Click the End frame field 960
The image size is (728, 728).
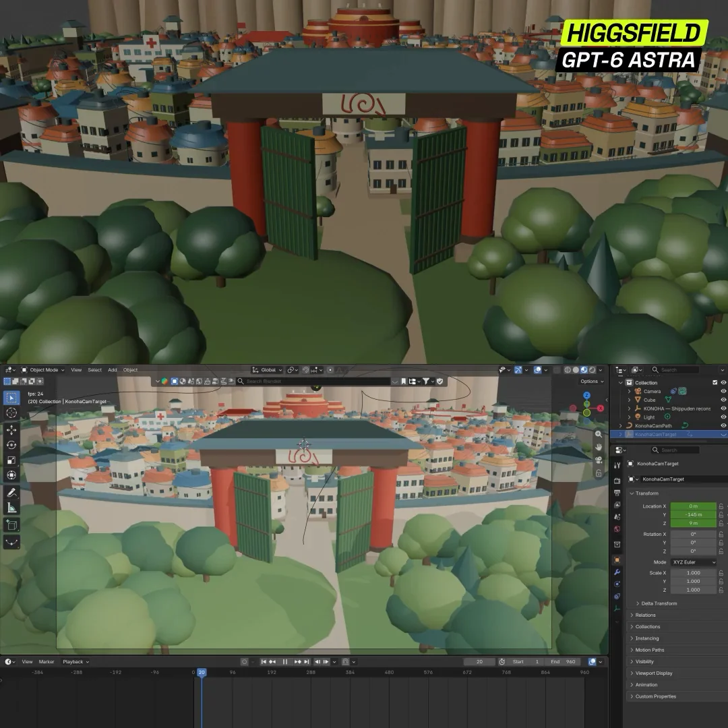click(564, 662)
